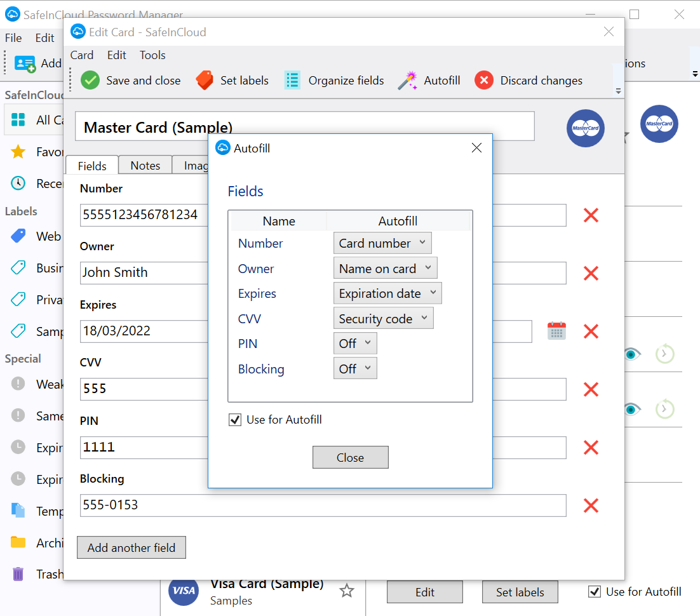
Task: Toggle Use for Autofill checkbox in main window
Action: point(595,591)
